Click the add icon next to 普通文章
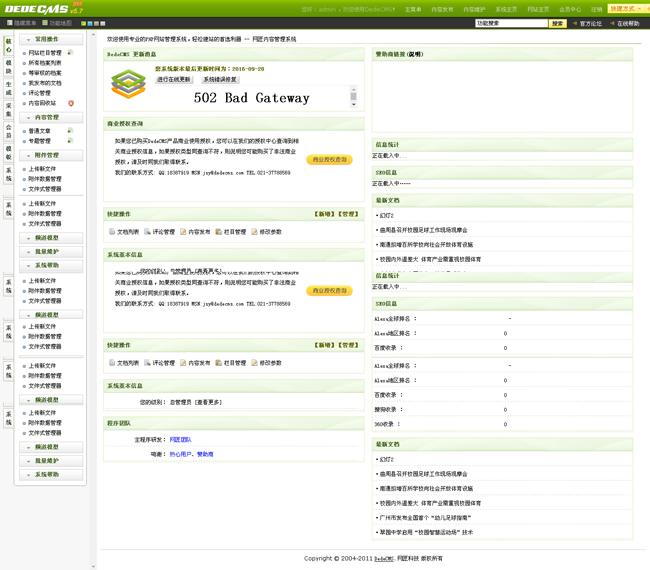The height and width of the screenshot is (570, 650). click(x=70, y=131)
